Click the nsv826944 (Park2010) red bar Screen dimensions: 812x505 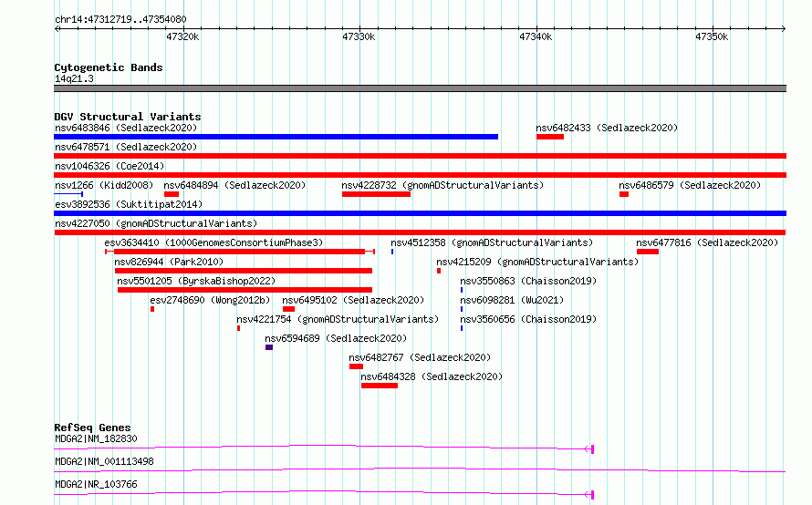[244, 271]
